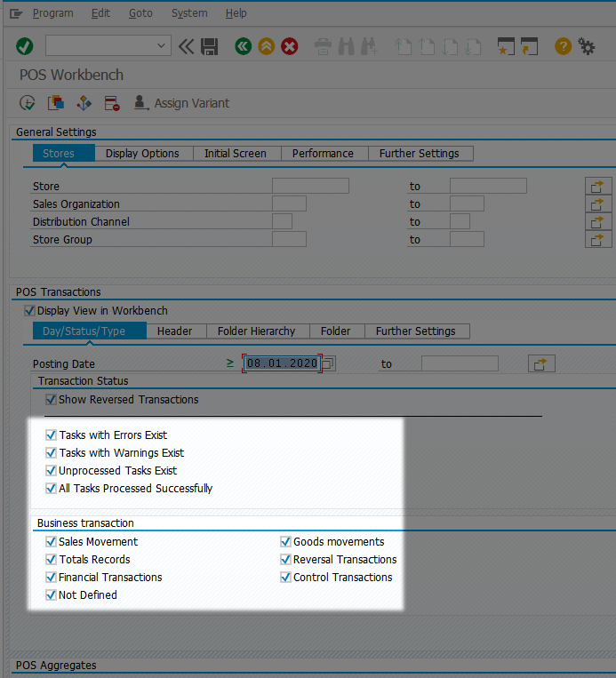
Task: Click the green Back arrow icon
Action: click(243, 46)
